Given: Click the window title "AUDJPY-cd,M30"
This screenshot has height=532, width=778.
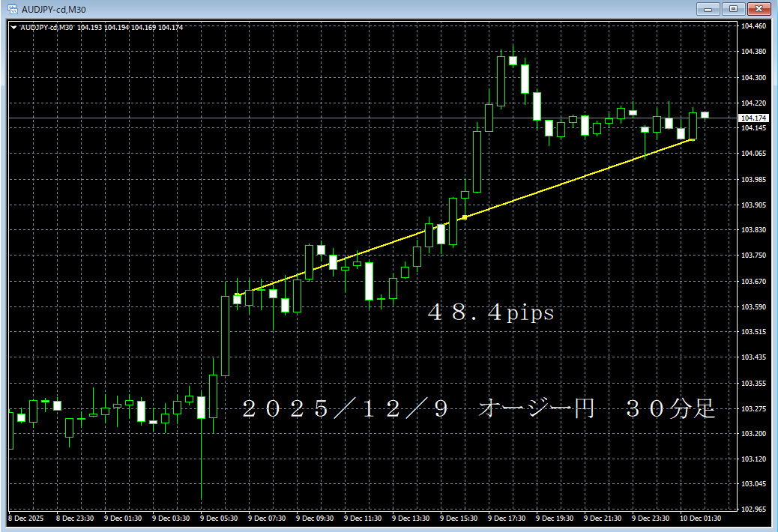Looking at the screenshot, I should (x=52, y=9).
